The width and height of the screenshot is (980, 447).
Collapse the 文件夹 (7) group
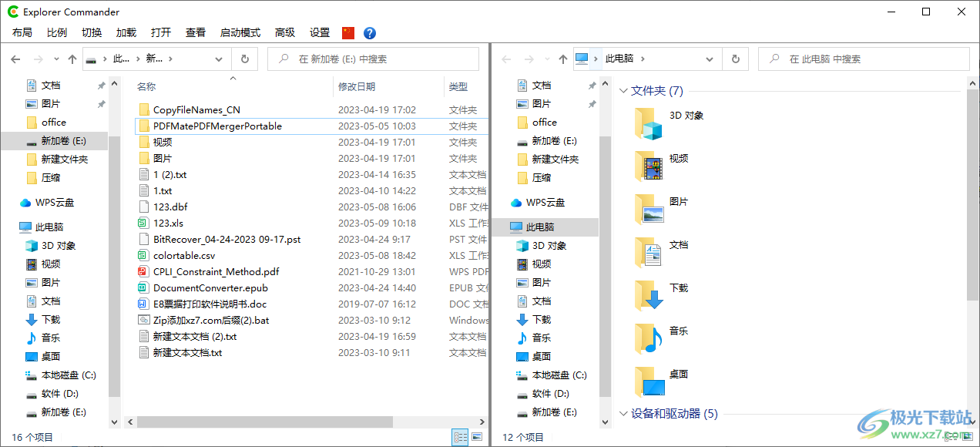click(623, 90)
